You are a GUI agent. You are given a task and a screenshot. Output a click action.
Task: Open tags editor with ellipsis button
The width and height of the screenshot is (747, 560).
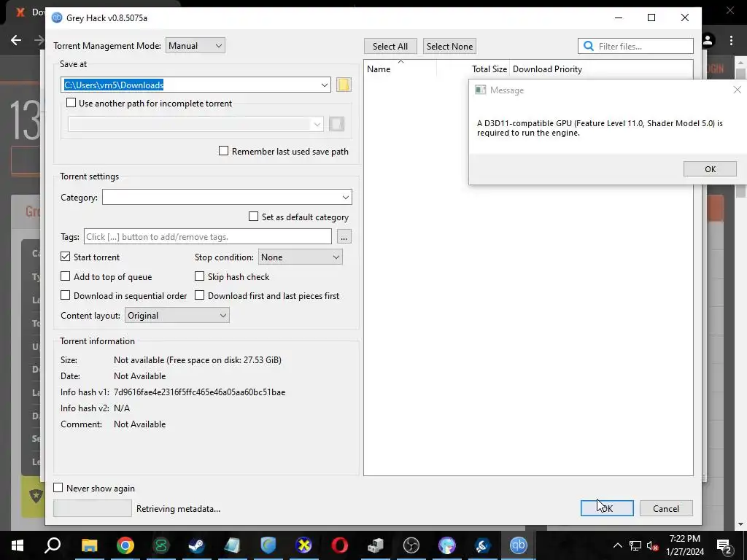point(344,237)
